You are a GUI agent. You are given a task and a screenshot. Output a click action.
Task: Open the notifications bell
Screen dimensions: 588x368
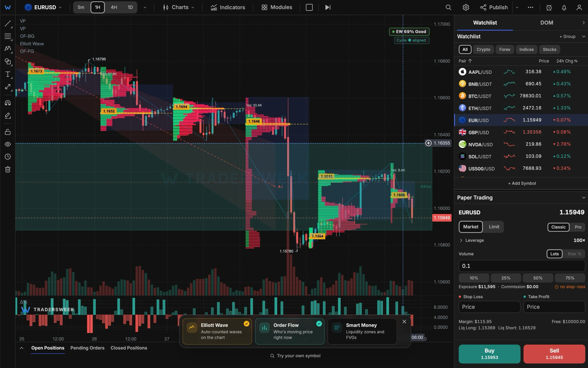tap(564, 7)
